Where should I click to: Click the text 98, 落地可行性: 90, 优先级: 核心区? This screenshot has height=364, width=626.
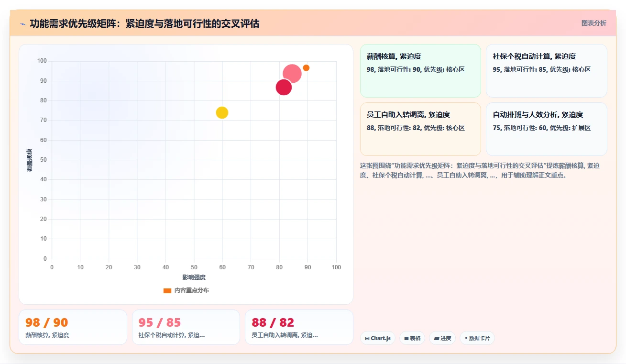[416, 70]
